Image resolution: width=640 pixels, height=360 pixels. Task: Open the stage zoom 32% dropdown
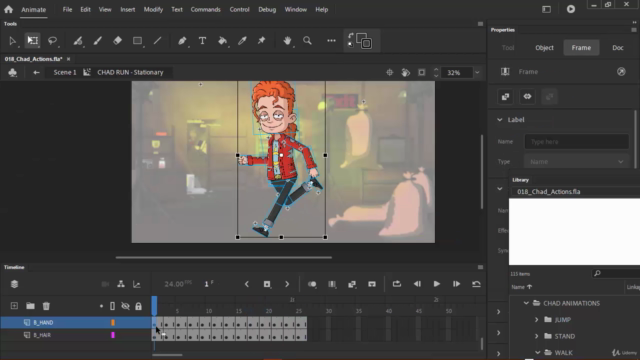(x=477, y=73)
